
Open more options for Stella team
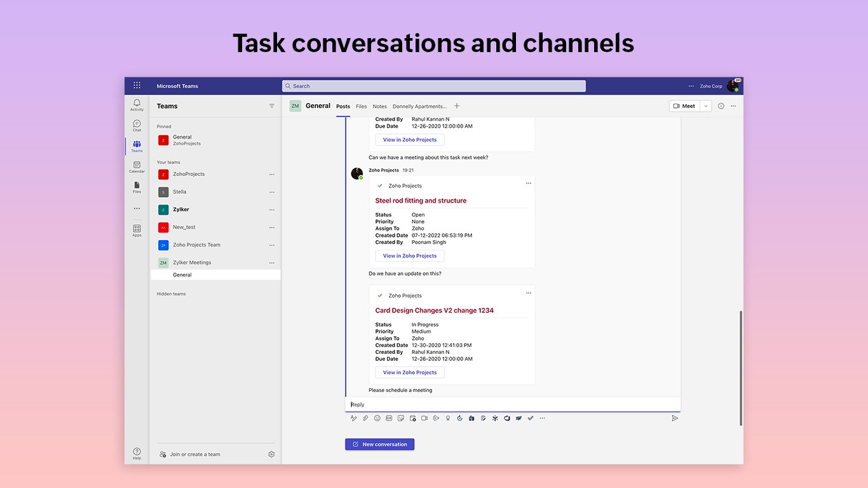point(272,192)
